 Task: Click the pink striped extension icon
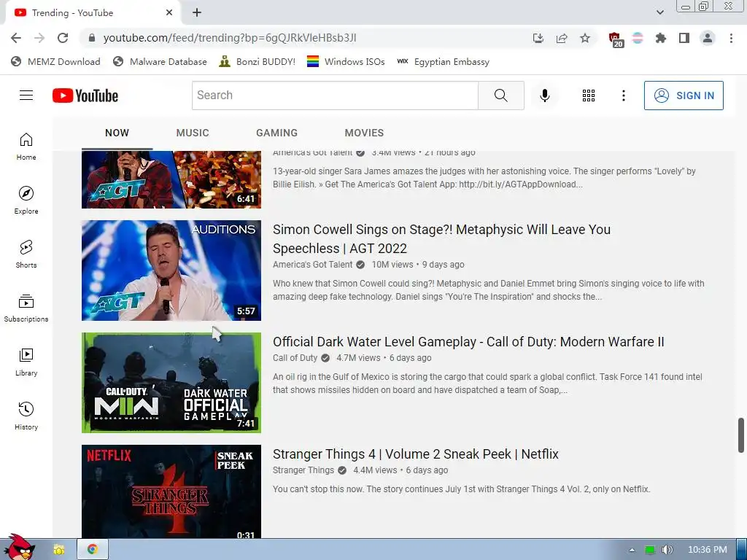click(x=638, y=38)
